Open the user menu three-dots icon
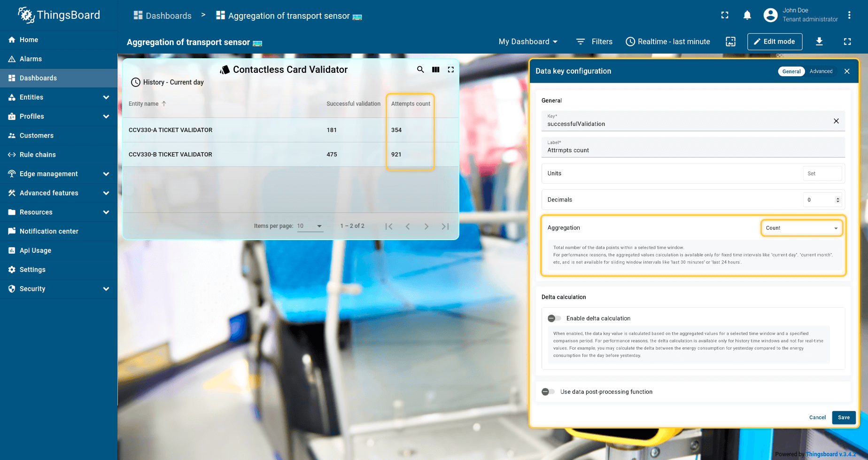868x460 pixels. 849,15
